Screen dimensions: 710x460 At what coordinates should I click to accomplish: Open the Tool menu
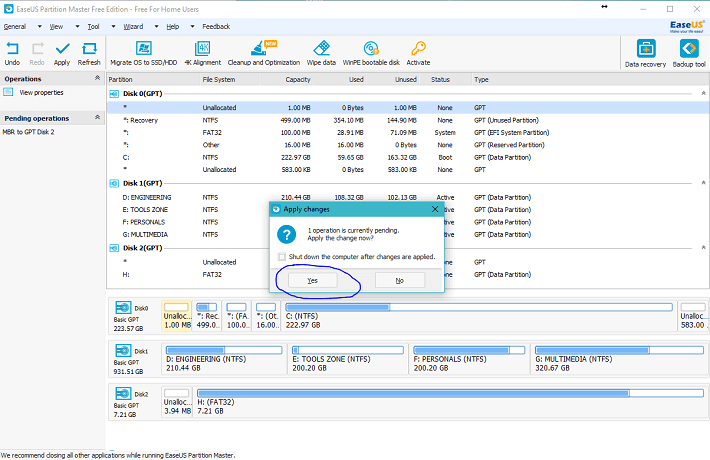[93, 27]
